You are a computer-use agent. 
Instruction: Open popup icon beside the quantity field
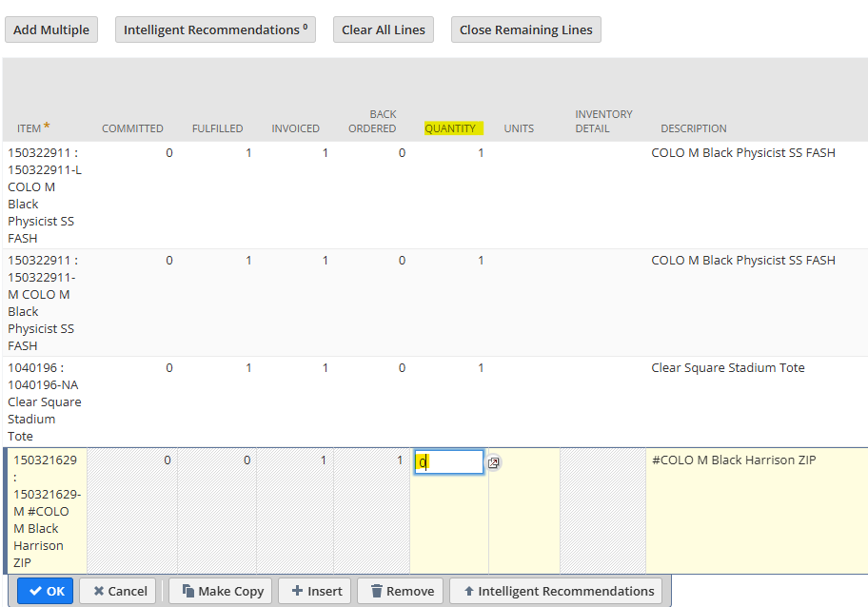point(494,462)
